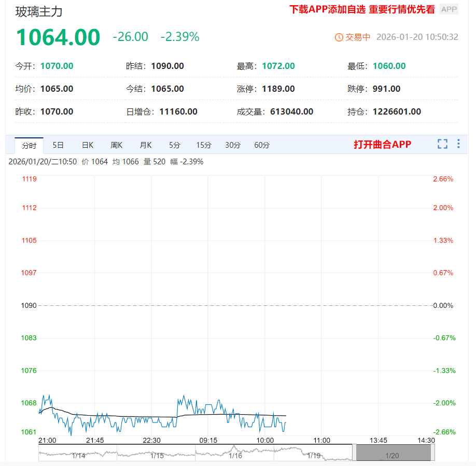Click the 玻璃主力 contract title
The width and height of the screenshot is (476, 466).
[x=39, y=11]
